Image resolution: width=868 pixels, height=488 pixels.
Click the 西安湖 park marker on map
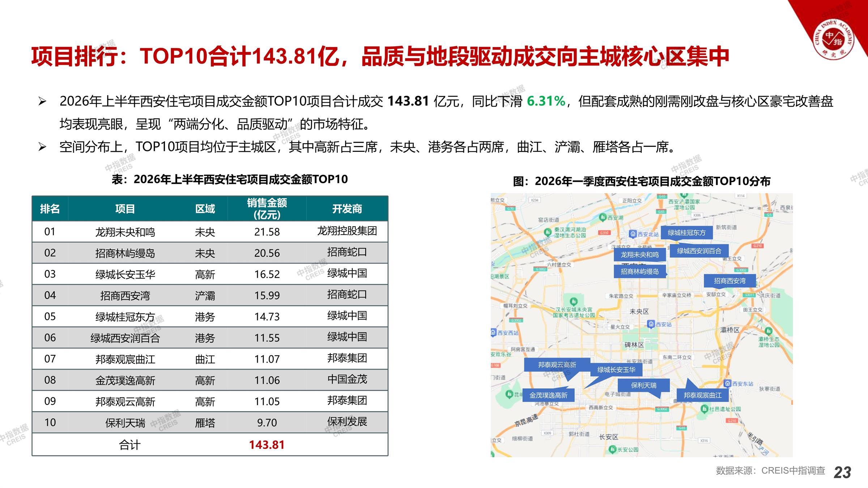coord(603,217)
